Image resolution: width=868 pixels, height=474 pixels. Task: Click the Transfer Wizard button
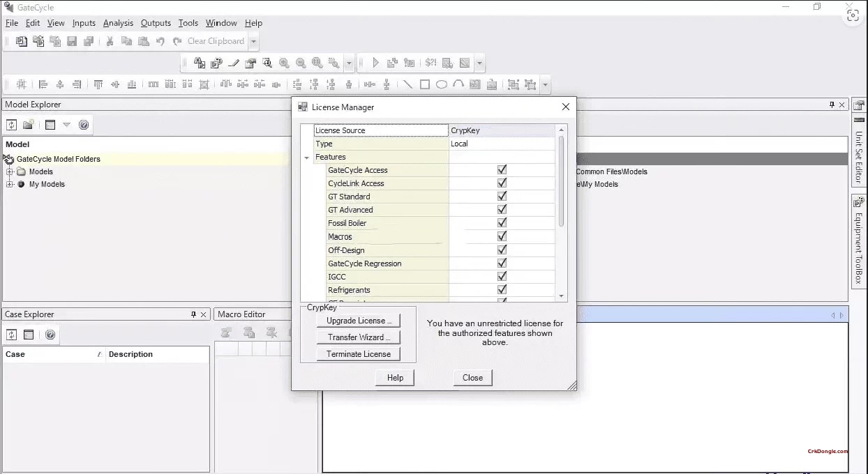click(358, 337)
